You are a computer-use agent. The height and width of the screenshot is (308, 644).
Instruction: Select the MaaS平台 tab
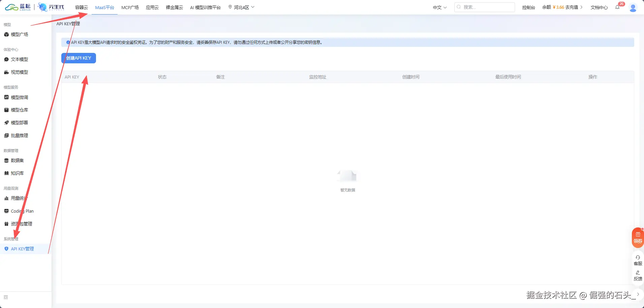click(104, 7)
